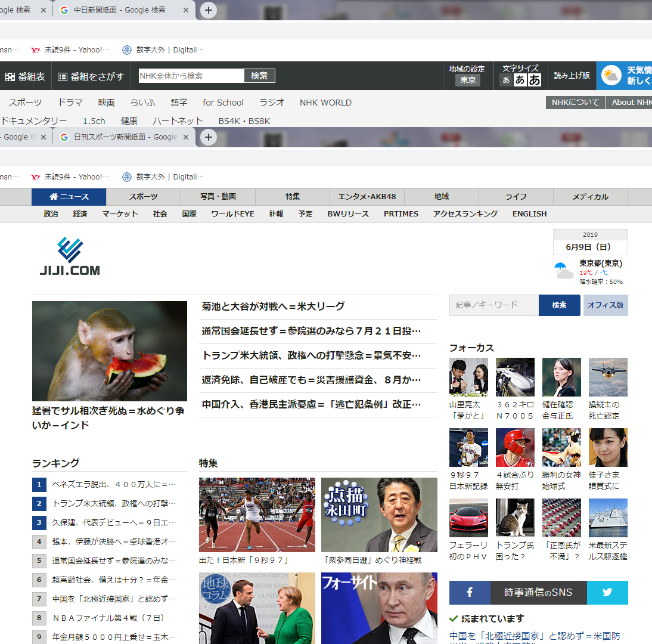Open focus thumbnail 操縦士の死亡認定
Screen dimensions: 652x644
point(608,377)
